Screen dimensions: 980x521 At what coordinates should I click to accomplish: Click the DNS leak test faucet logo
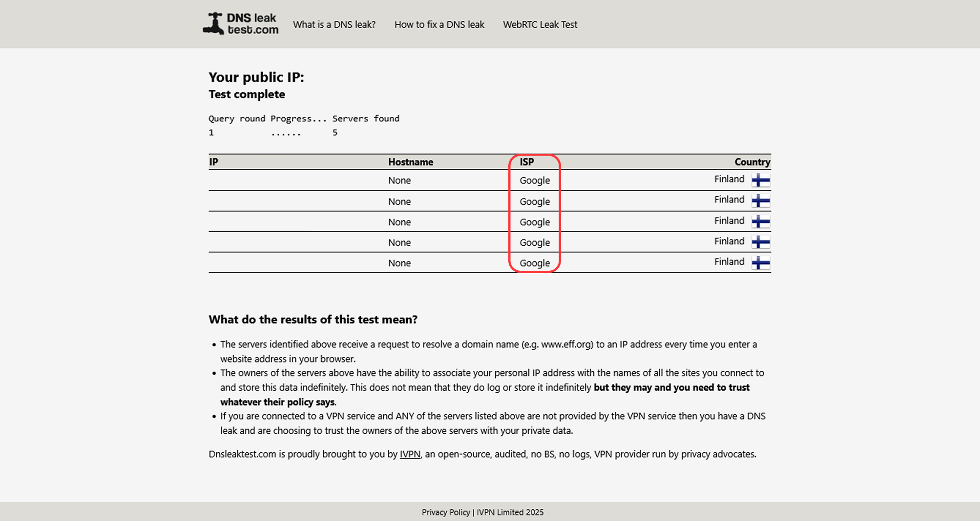click(241, 24)
